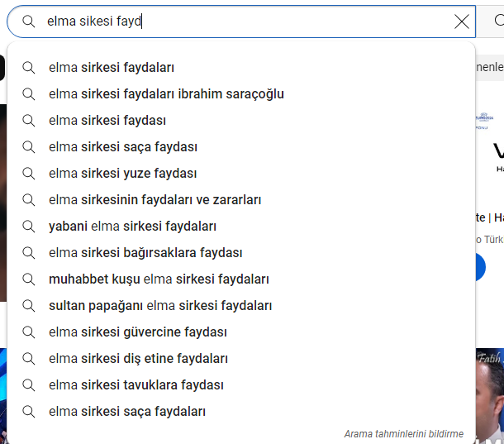Select "elma sirkesi saça faydası" suggestion

(x=241, y=146)
